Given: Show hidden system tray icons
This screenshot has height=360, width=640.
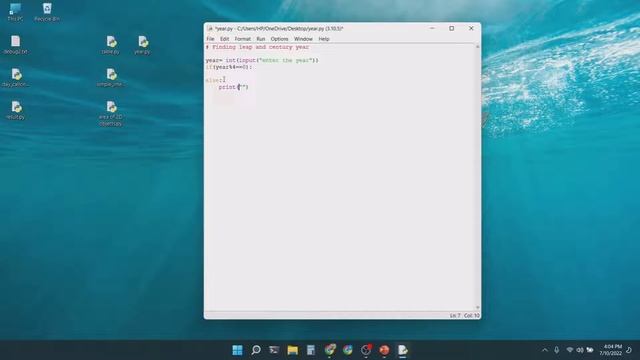Looking at the screenshot, I should 544,350.
